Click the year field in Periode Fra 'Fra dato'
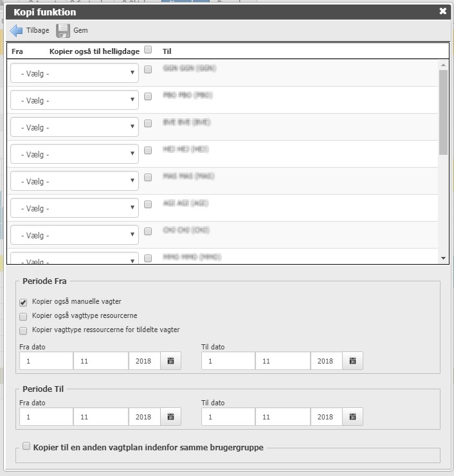 143,361
